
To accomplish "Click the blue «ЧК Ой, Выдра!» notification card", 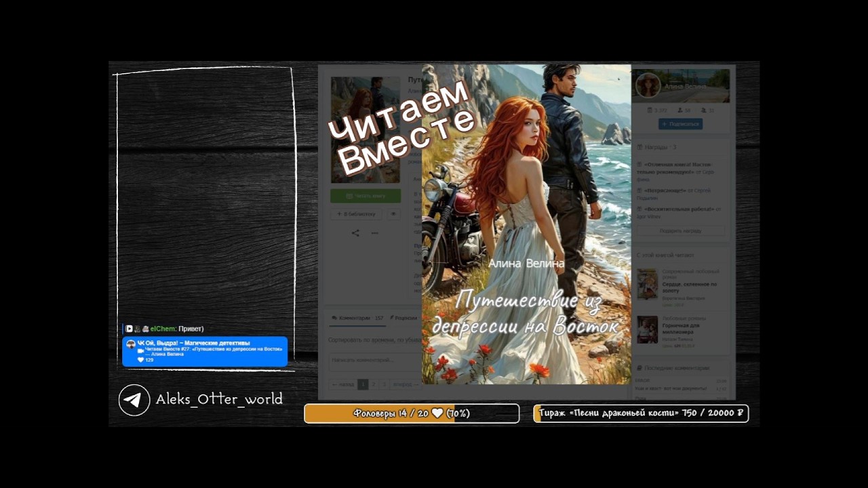I will tap(205, 352).
